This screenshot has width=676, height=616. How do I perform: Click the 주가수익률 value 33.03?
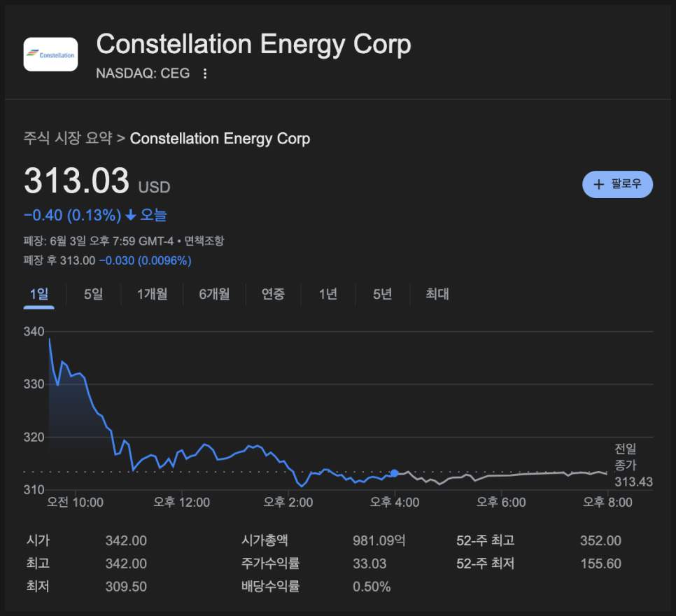point(369,563)
